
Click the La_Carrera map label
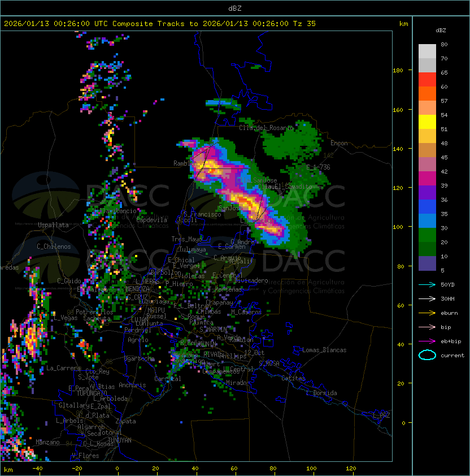tap(64, 368)
